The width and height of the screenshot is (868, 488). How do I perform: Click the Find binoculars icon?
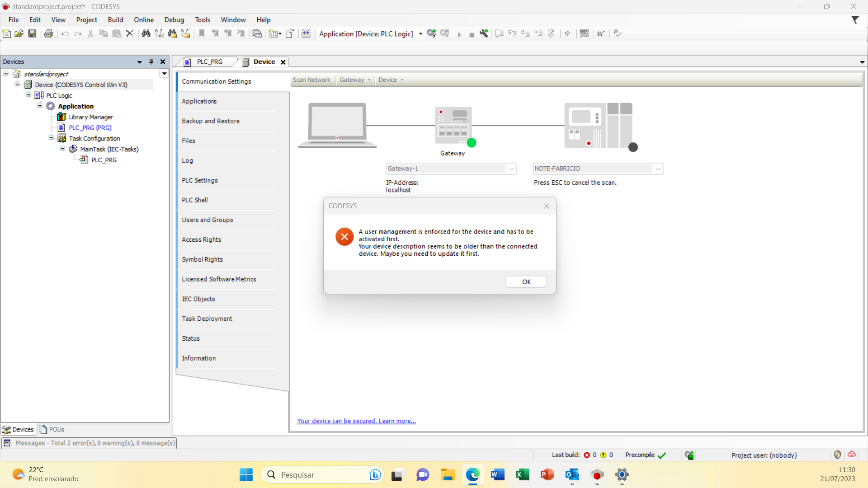point(146,33)
